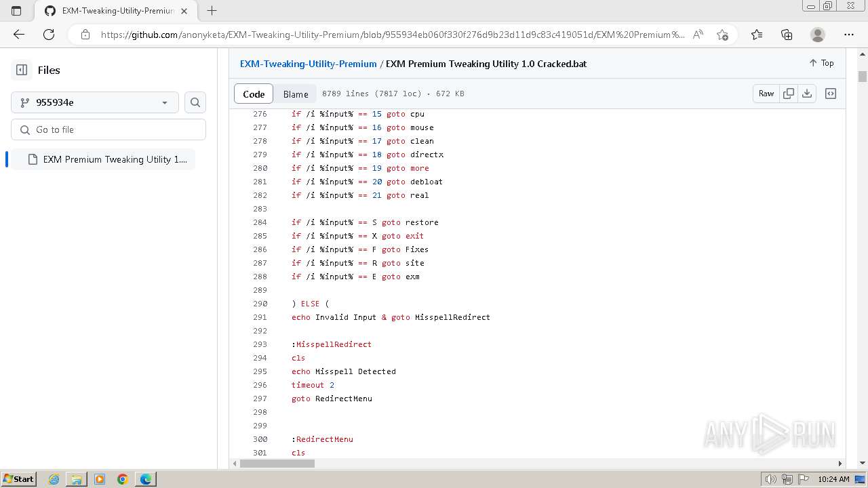Click line number 284
Image resolution: width=868 pixels, height=488 pixels.
(260, 222)
